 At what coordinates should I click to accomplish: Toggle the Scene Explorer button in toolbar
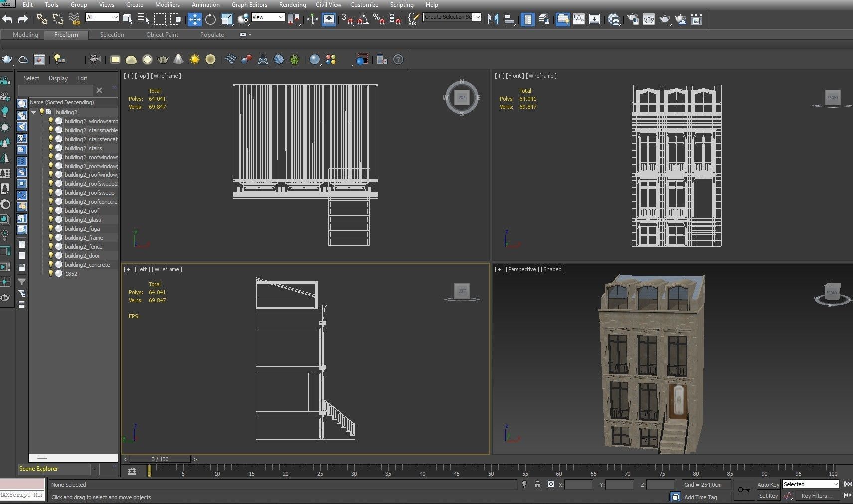click(x=527, y=19)
